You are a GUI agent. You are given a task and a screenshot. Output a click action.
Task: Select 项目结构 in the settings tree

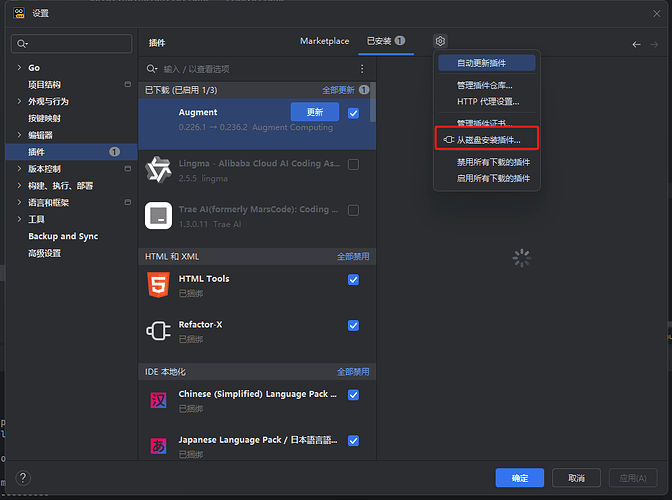[71, 84]
